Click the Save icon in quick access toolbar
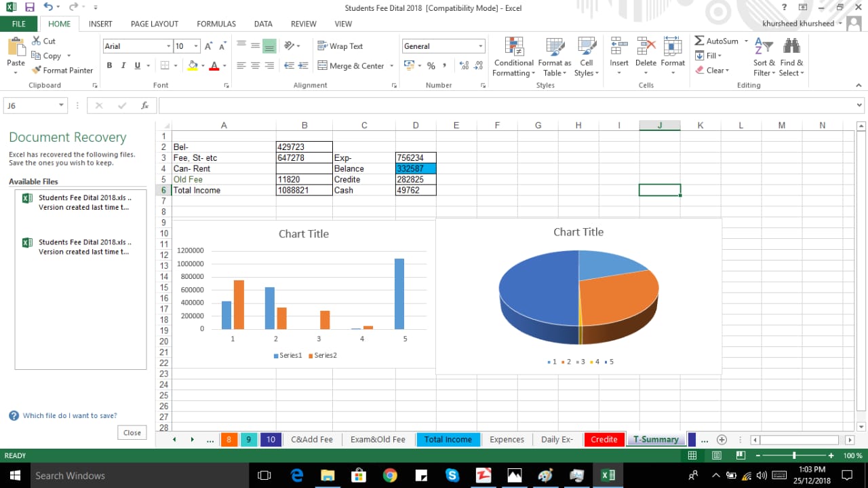The width and height of the screenshot is (868, 488). tap(29, 7)
